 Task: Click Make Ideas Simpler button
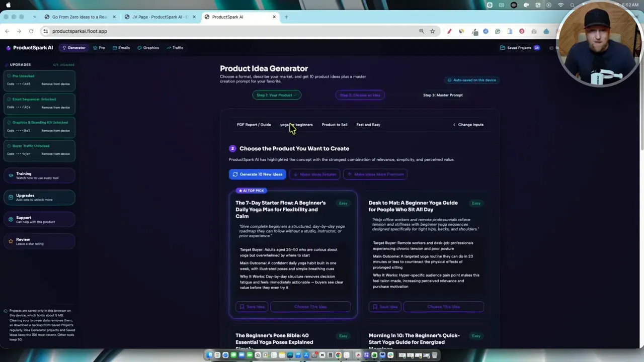[315, 174]
